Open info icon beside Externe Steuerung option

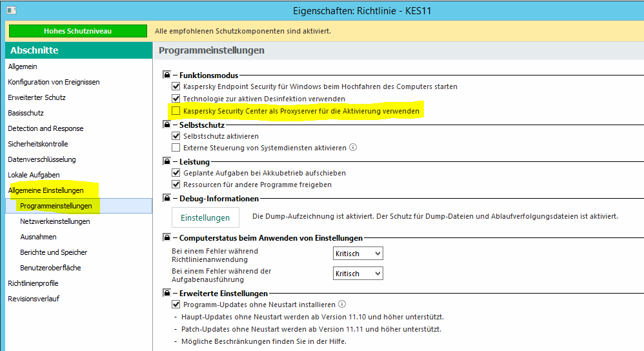[353, 147]
